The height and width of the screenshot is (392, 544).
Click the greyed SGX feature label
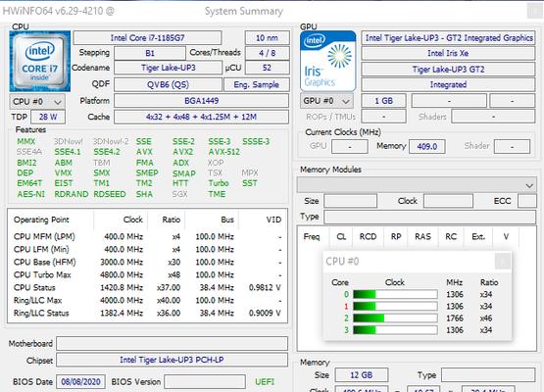pos(179,194)
